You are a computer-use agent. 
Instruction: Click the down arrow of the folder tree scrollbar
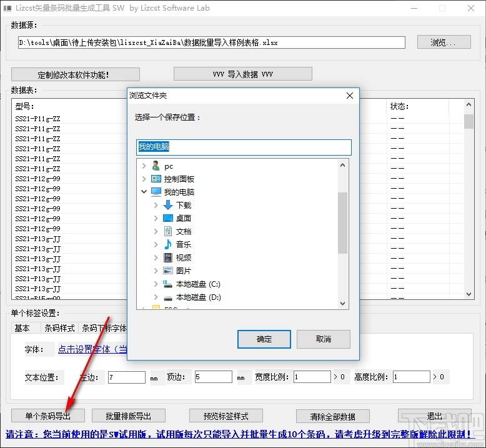(342, 304)
